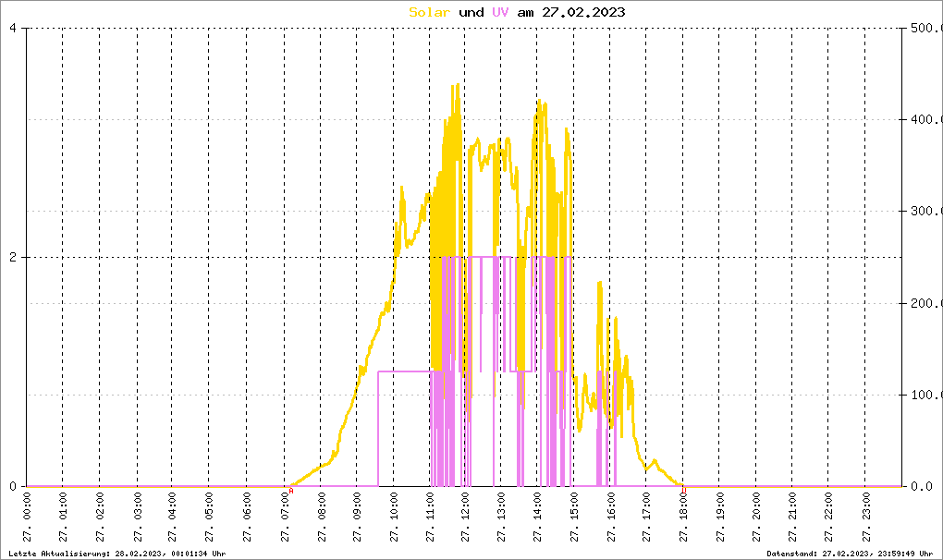The height and width of the screenshot is (560, 943).
Task: Click the time label 27. 21:00
Action: point(792,517)
